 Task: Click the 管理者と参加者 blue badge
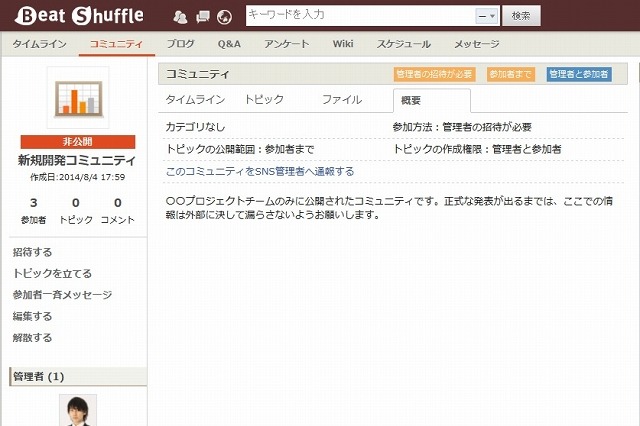(579, 74)
